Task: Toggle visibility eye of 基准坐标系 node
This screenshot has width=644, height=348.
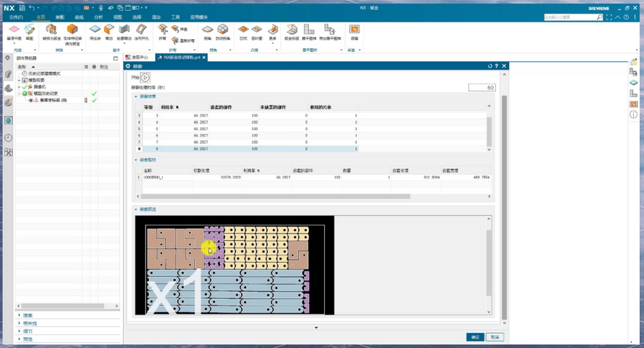Action: 31,101
